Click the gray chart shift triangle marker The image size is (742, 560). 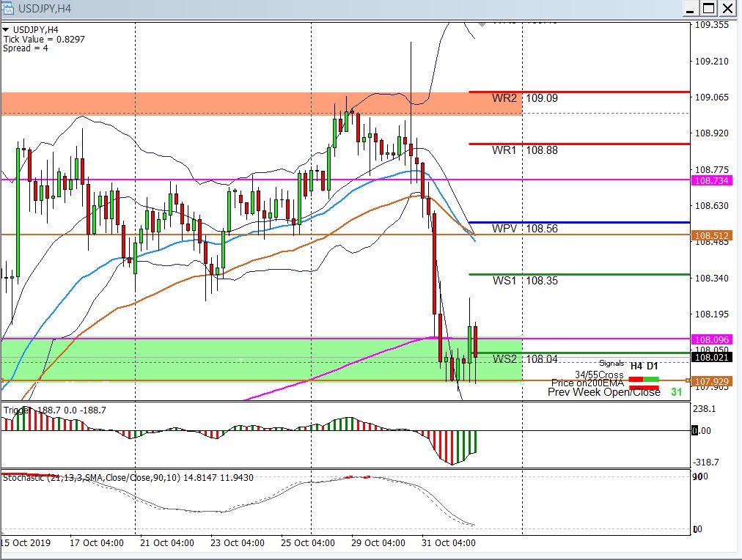(481, 25)
